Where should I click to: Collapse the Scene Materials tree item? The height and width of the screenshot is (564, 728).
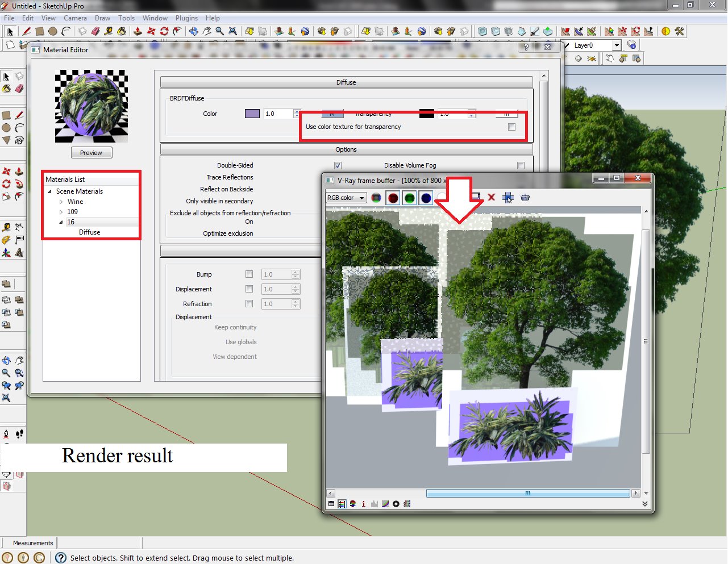pos(50,191)
